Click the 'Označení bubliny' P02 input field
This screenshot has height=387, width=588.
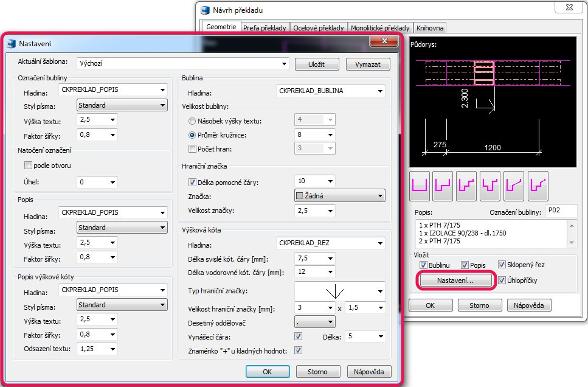pyautogui.click(x=561, y=211)
